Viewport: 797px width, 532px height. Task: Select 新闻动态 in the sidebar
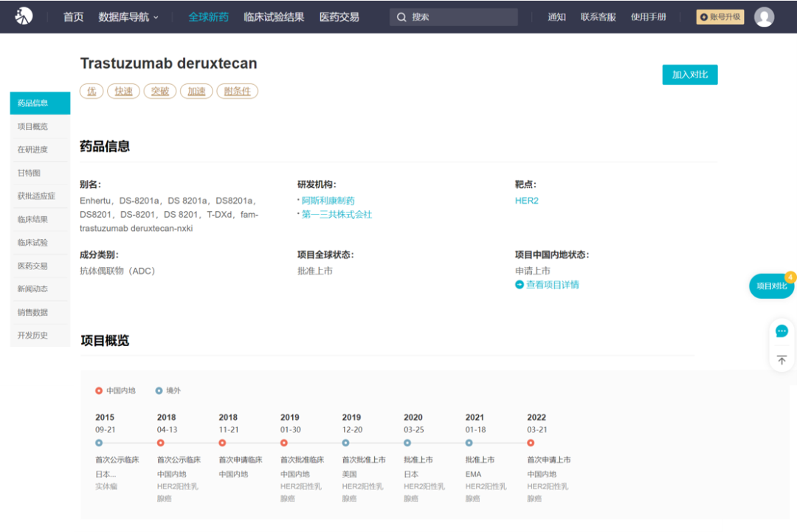point(40,289)
